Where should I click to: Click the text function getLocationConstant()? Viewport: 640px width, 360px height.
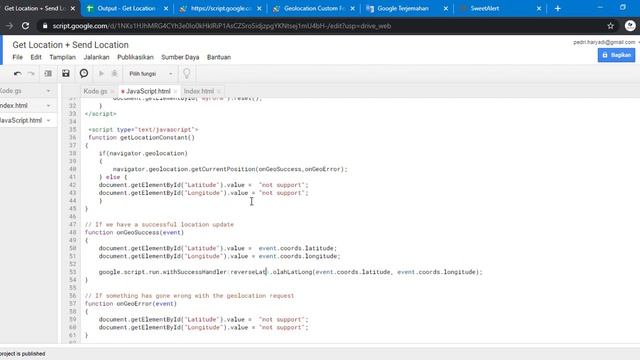pos(141,138)
